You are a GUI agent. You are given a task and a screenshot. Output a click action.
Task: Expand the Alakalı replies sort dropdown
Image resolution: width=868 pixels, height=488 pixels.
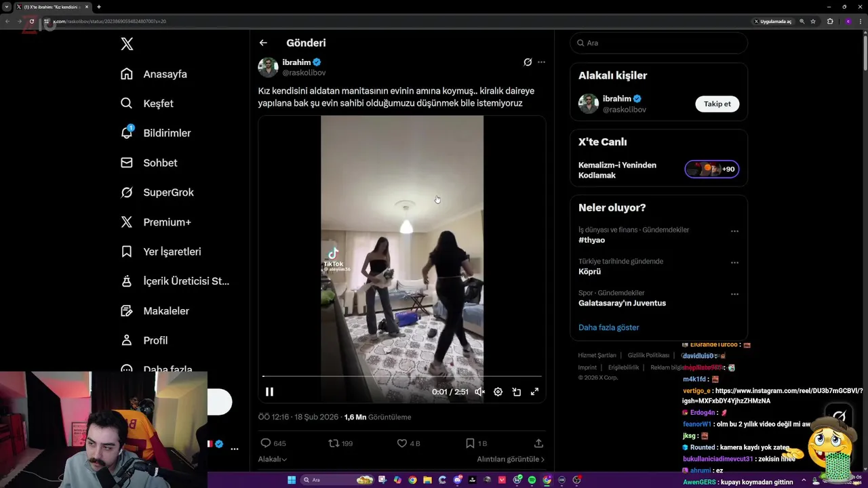(x=273, y=459)
